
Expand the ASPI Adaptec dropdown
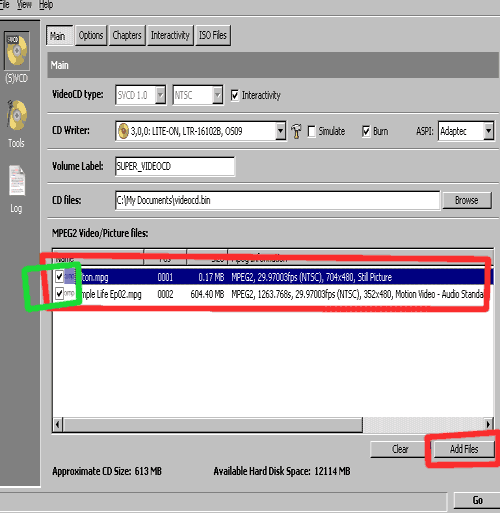click(488, 131)
